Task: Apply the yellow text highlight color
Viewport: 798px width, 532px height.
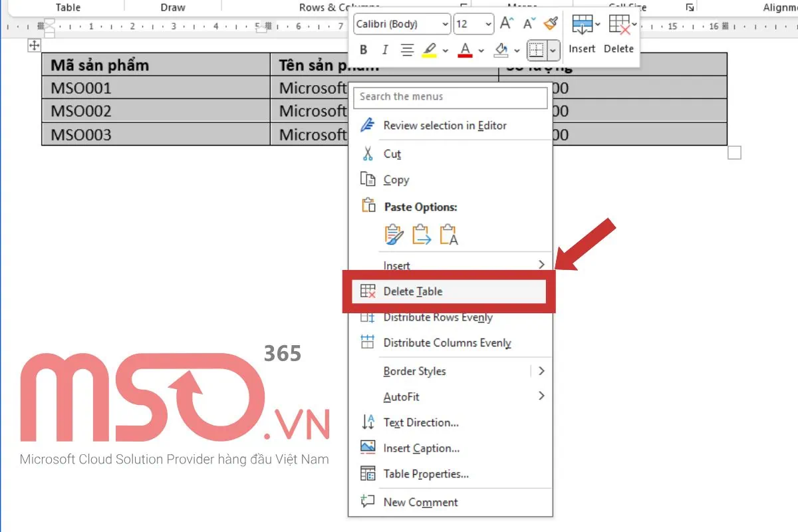Action: [430, 50]
